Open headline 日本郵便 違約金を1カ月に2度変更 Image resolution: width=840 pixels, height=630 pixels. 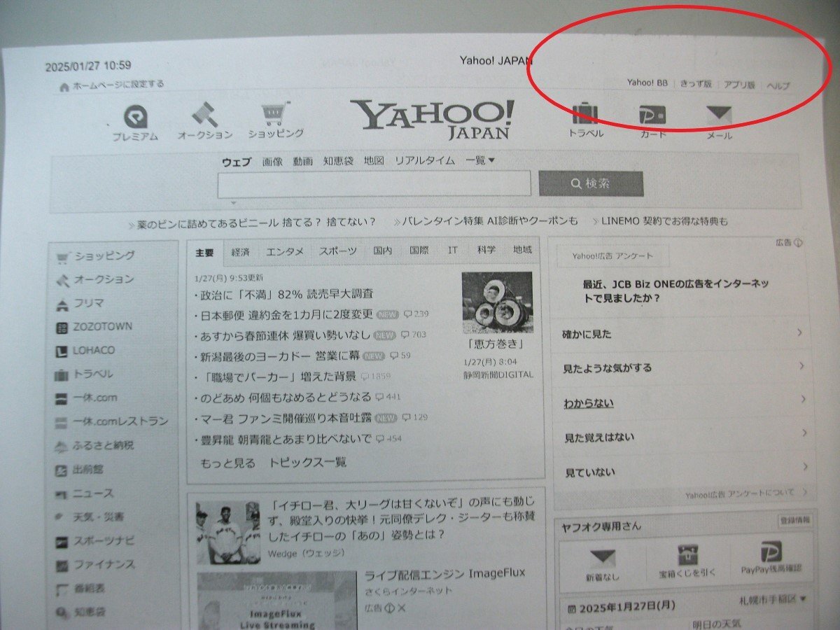pos(286,315)
